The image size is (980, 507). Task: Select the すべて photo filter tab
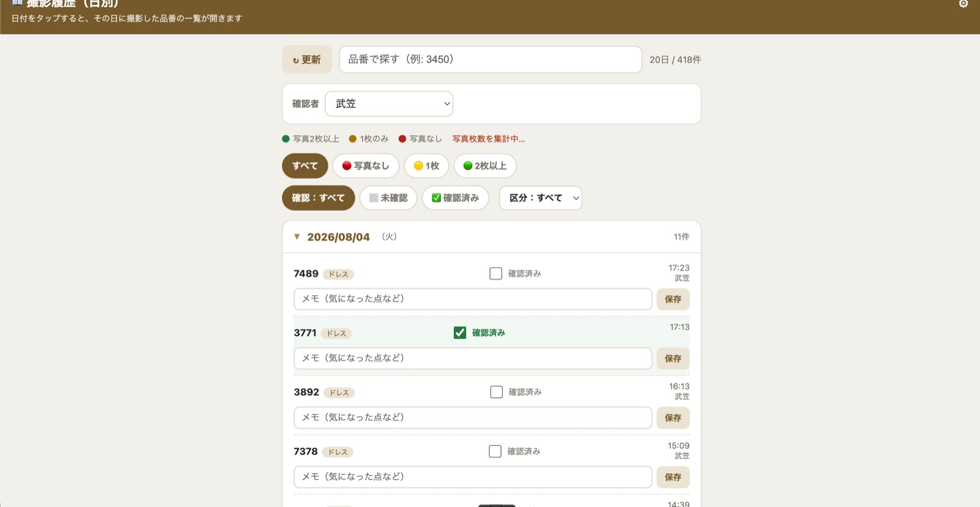click(305, 166)
